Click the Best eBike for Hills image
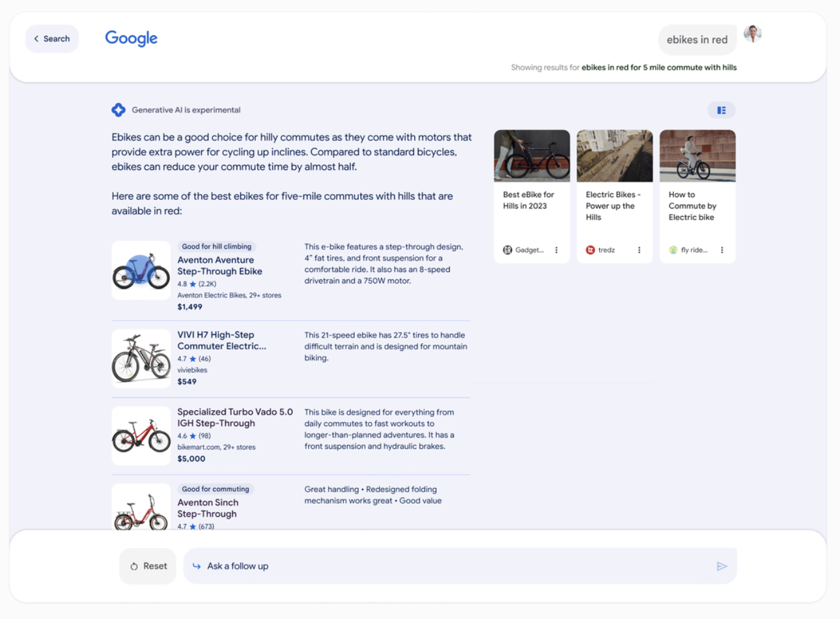The width and height of the screenshot is (840, 619). tap(532, 156)
